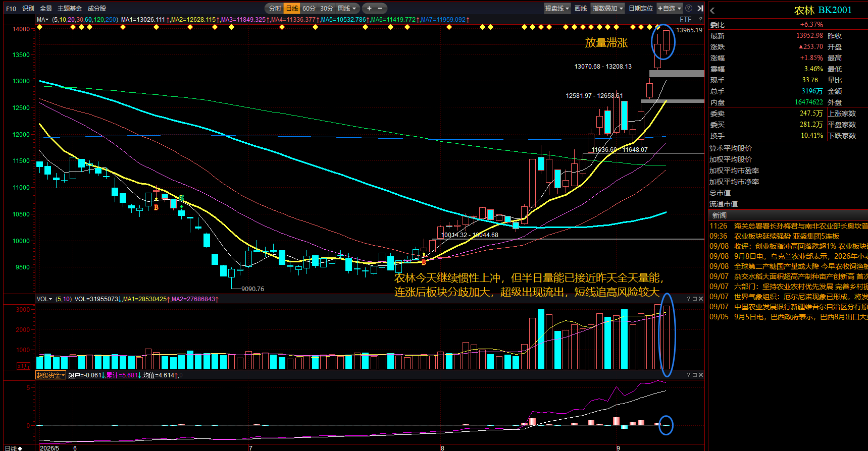The image size is (868, 451).
Task: Zoom in the chart with plus button
Action: pos(369,8)
